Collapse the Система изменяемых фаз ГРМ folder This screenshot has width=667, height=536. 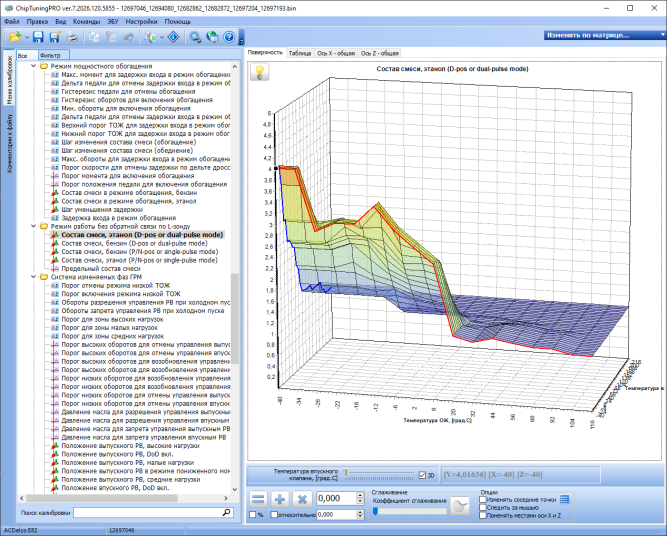point(34,277)
